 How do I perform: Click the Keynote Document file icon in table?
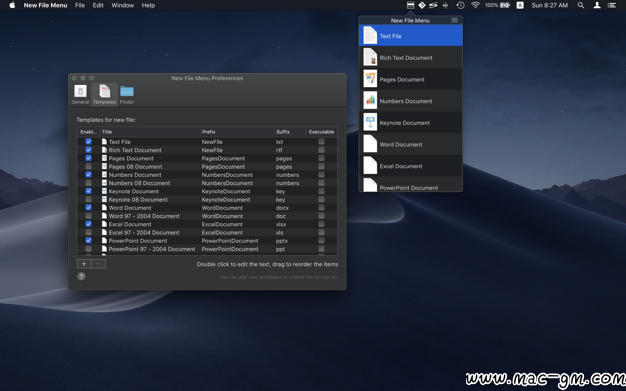104,191
